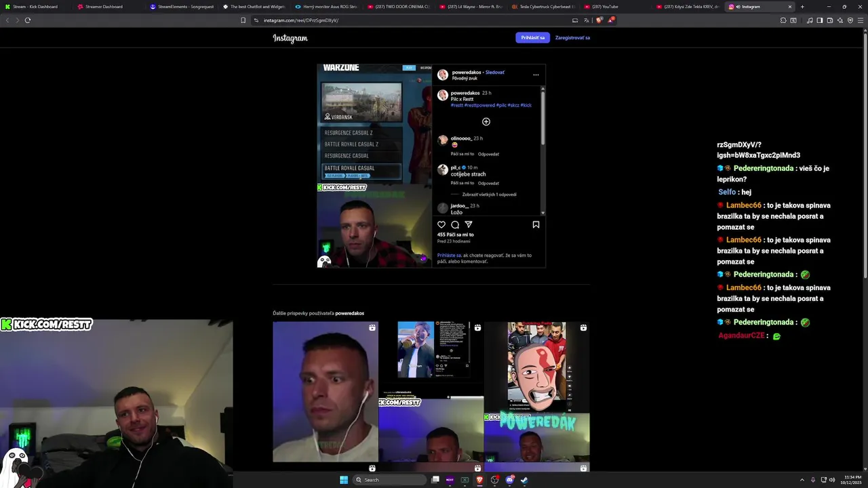Share the reel via paper plane icon
The width and height of the screenshot is (868, 488).
(469, 224)
